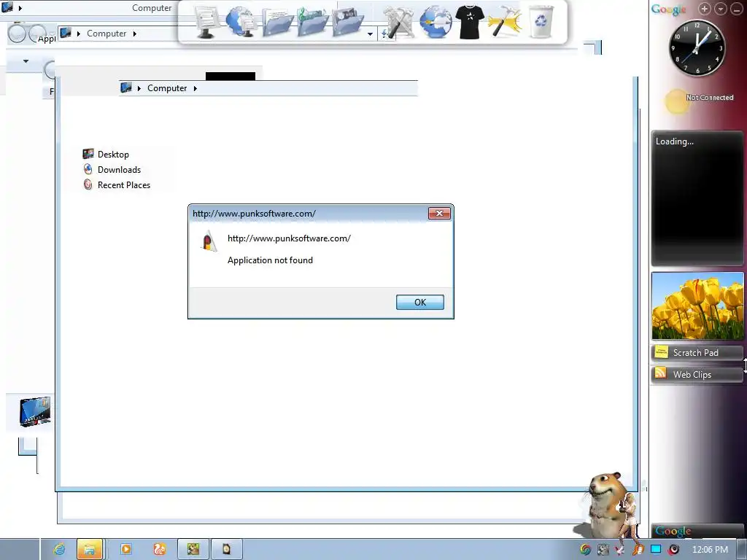This screenshot has height=560, width=747.
Task: Open the address bar history dropdown arrow
Action: 370,34
